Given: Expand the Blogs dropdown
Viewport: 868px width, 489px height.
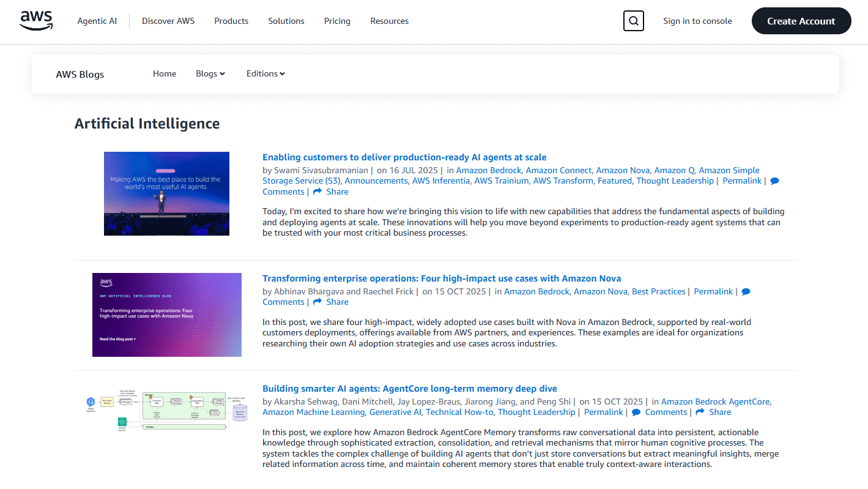Looking at the screenshot, I should point(210,73).
